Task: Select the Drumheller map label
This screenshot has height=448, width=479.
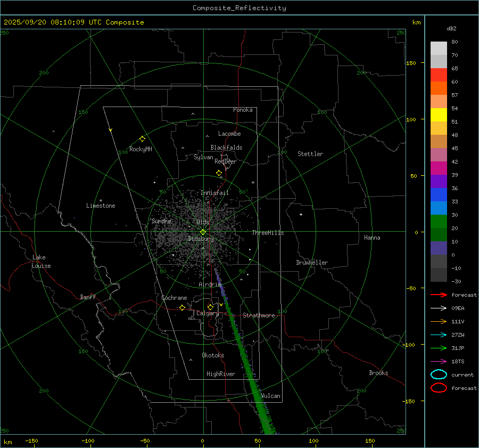Action: pos(312,263)
